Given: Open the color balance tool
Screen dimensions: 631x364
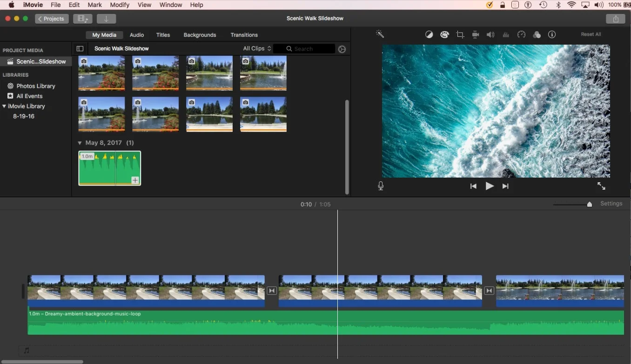Looking at the screenshot, I should coord(429,35).
